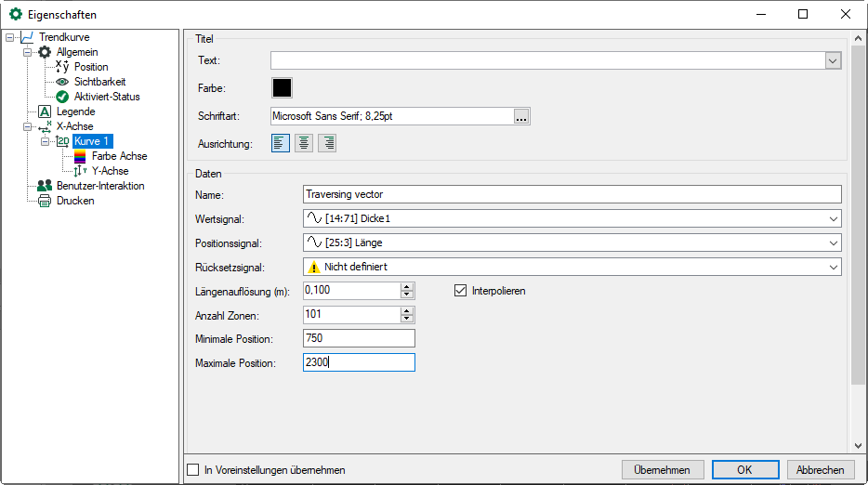Open the Wertsignal dropdown
Viewport: 868px width, 485px height.
click(x=832, y=218)
